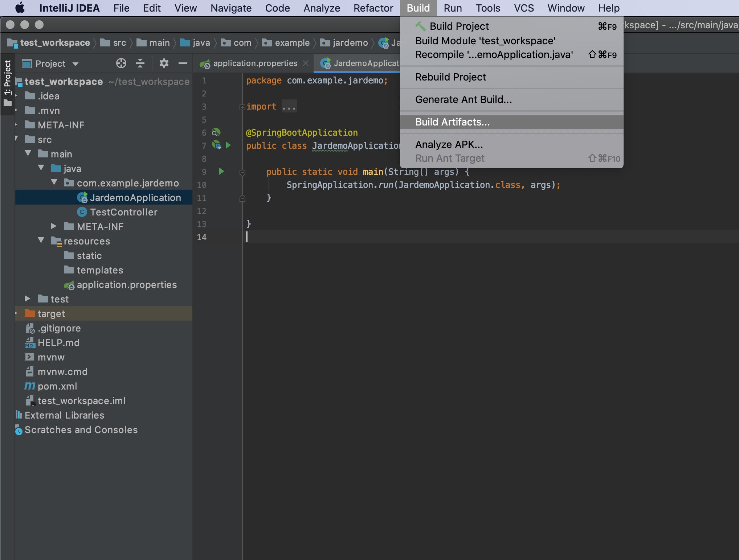
Task: Choose Build Module 'test_workspace'
Action: [x=511, y=41]
